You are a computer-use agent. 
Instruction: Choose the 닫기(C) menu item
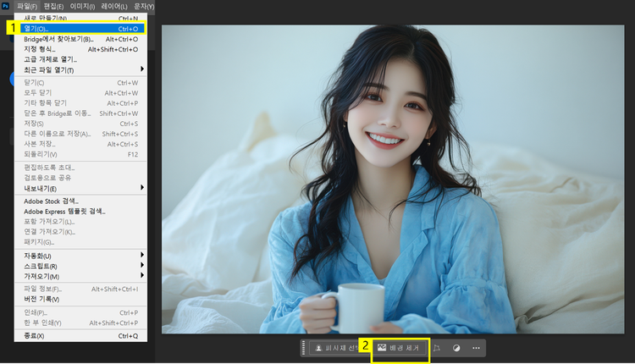(x=80, y=83)
